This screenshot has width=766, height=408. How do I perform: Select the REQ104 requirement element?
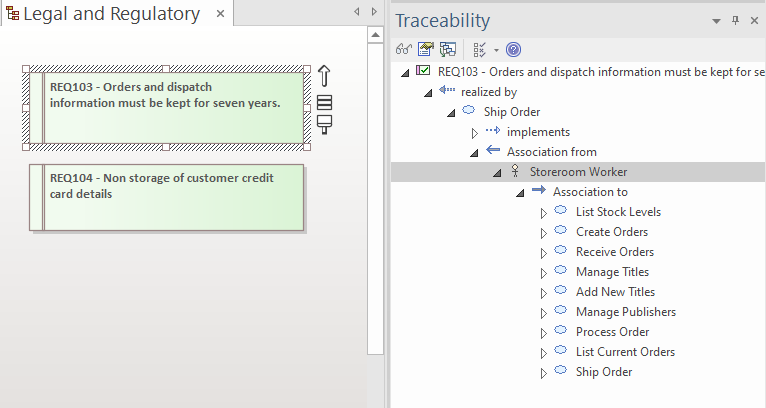167,197
